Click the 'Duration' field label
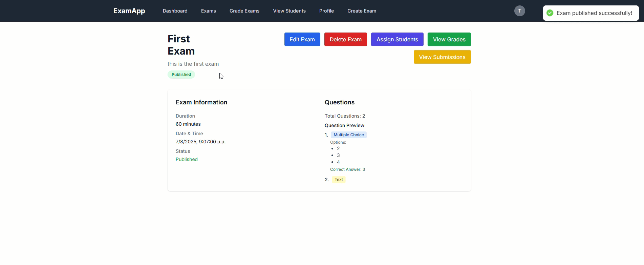 [185, 116]
